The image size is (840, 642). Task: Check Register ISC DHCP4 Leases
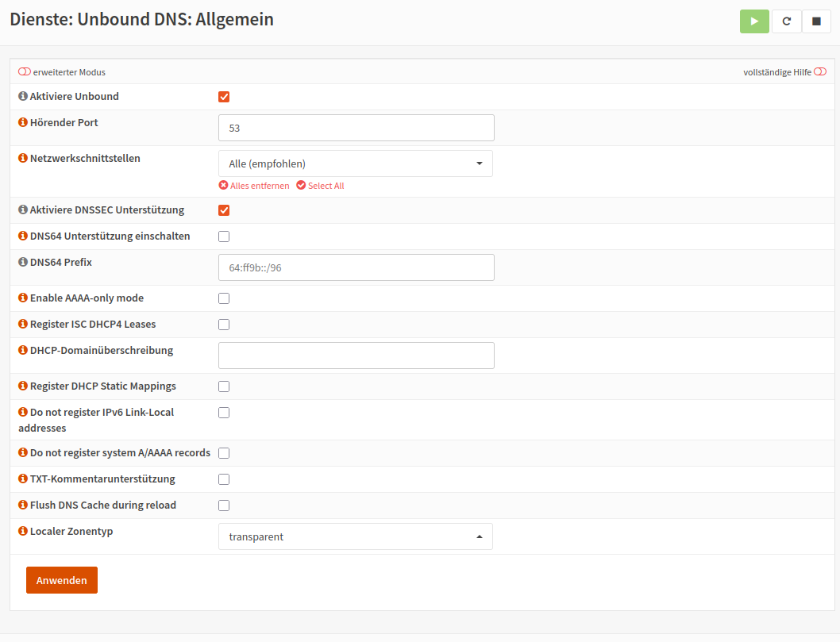(224, 325)
